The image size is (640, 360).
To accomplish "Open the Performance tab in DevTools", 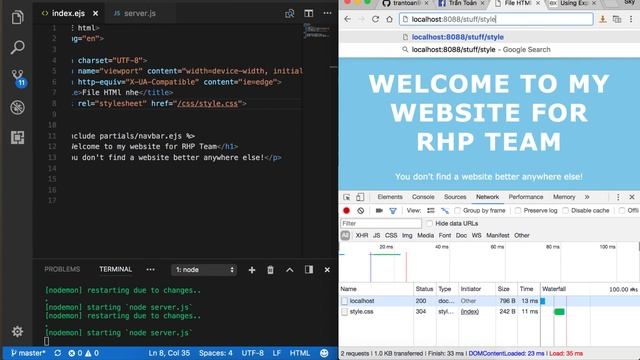I will point(525,197).
